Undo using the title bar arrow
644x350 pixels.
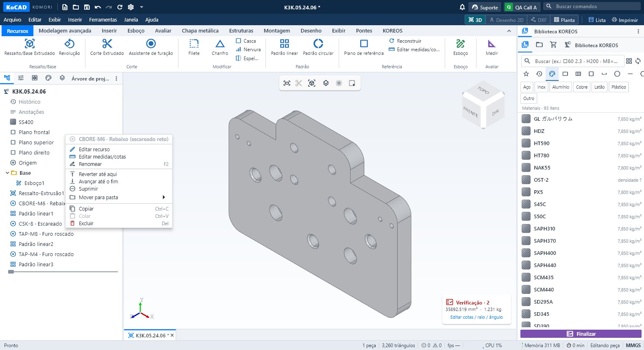tap(98, 7)
